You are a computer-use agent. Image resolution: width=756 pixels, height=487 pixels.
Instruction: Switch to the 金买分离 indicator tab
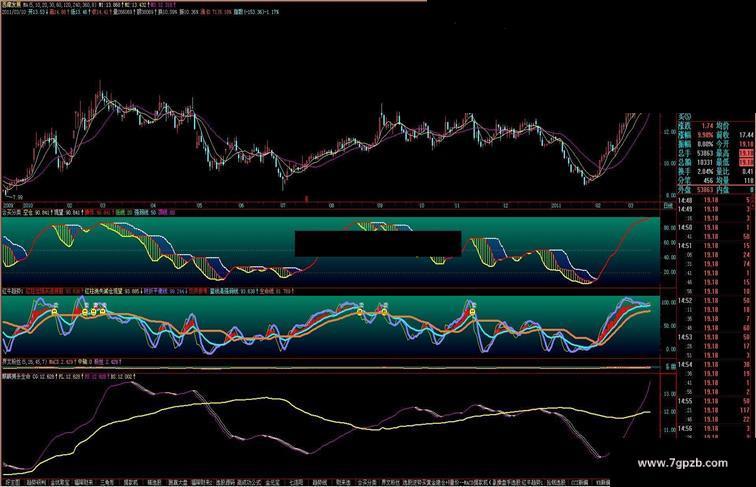(366, 482)
